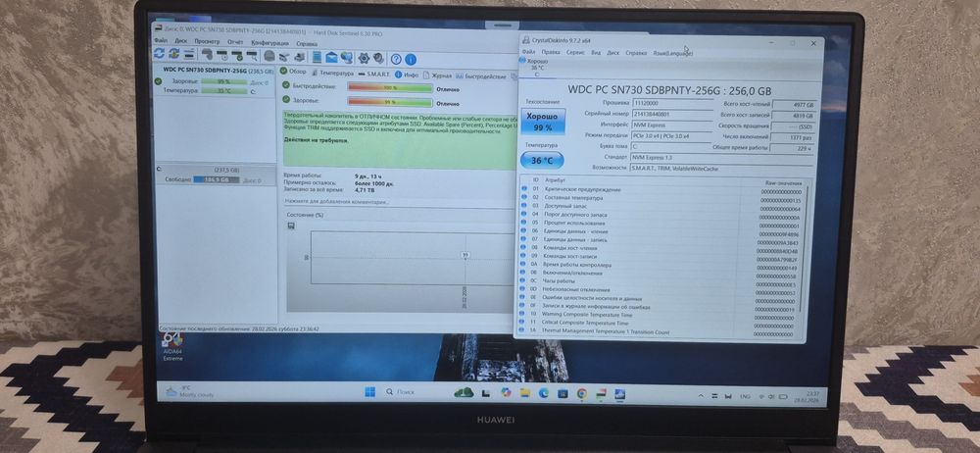Open File Explorer folder icon on taskbar
980x453 pixels.
tap(525, 393)
